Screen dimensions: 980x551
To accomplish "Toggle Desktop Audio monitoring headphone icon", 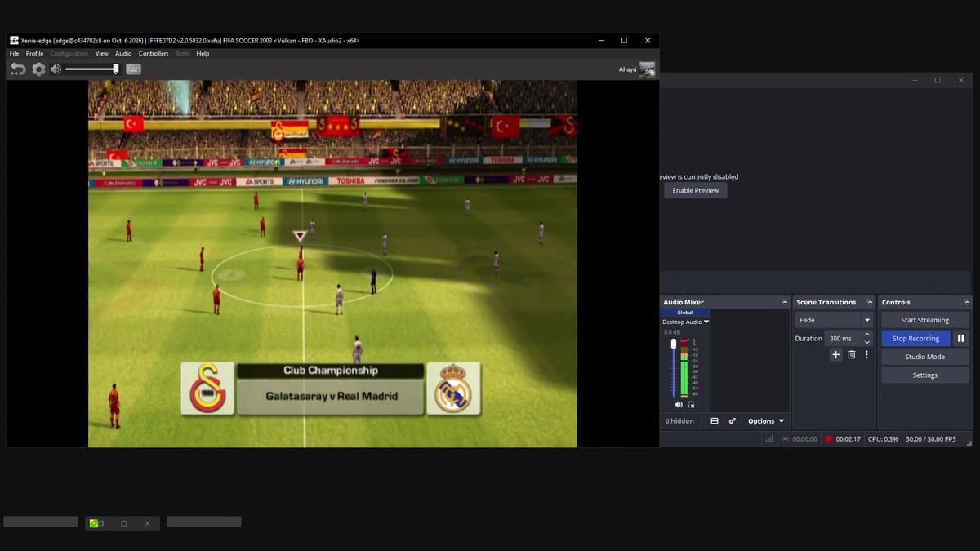I will click(x=691, y=405).
